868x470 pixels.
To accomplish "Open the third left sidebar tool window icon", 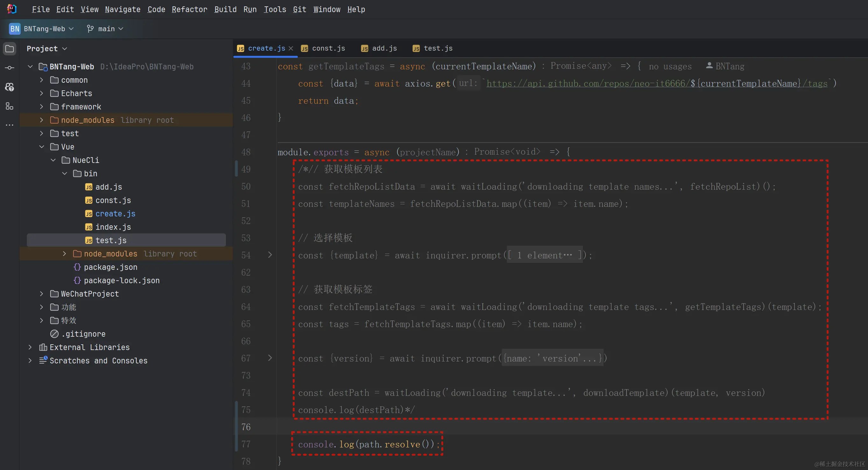I will (x=10, y=87).
